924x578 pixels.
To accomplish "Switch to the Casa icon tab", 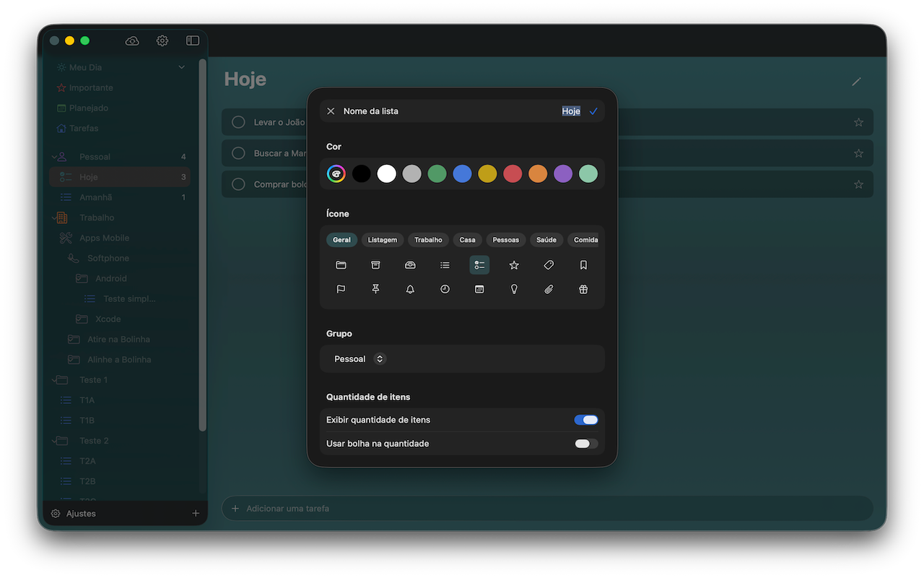I will click(467, 240).
